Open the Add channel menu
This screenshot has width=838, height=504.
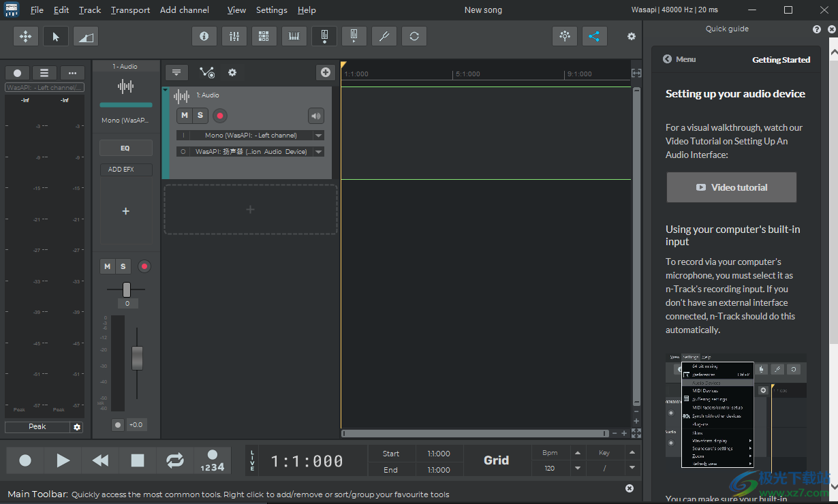(184, 10)
